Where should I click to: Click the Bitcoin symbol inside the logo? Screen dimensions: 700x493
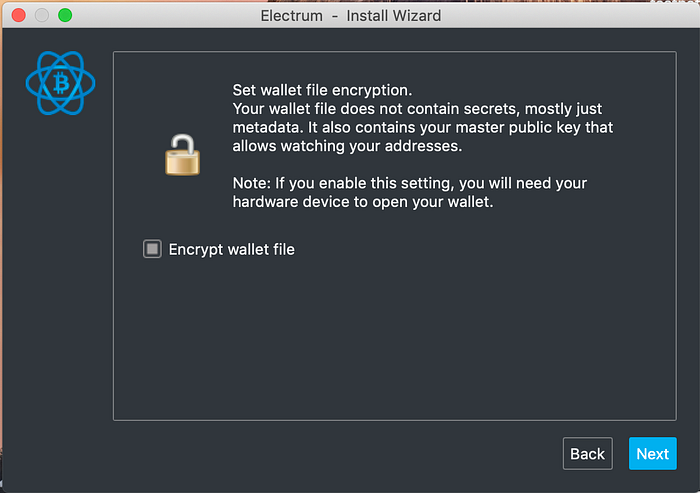[61, 84]
